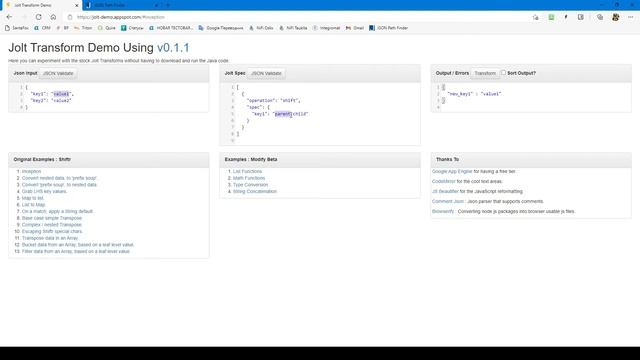The height and width of the screenshot is (360, 640).
Task: Open the String Concatenation example
Action: coord(255,191)
